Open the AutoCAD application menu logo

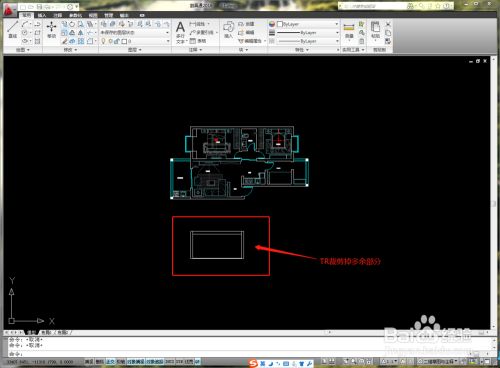coord(9,11)
